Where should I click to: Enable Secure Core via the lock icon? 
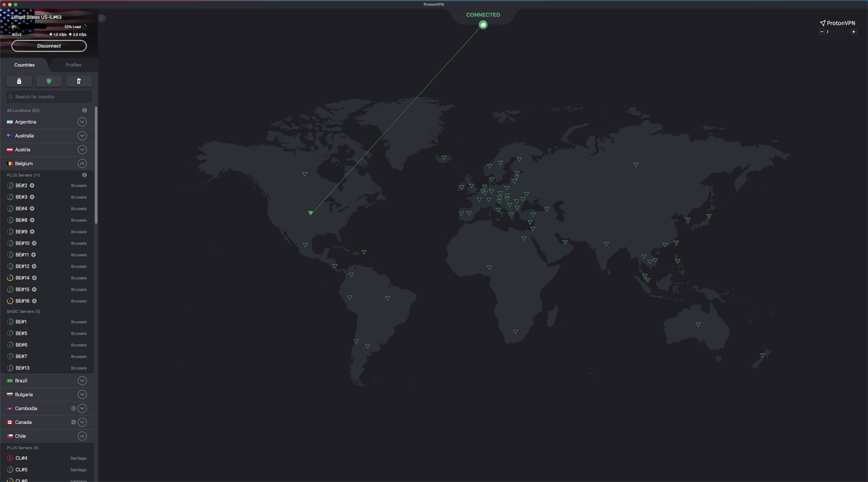(x=18, y=81)
